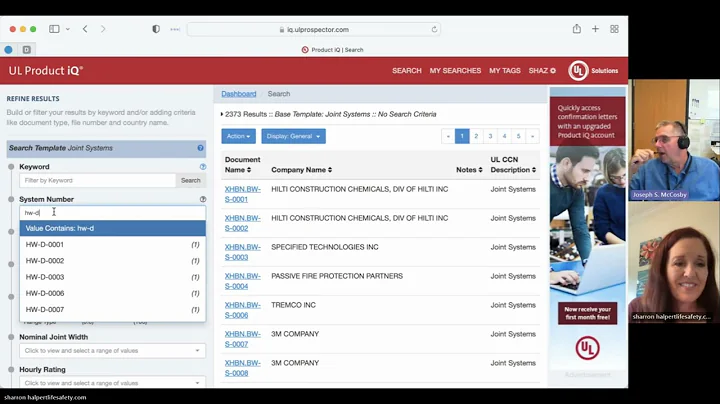The height and width of the screenshot is (404, 720).
Task: Toggle the Safari sidebar icon
Action: click(54, 29)
